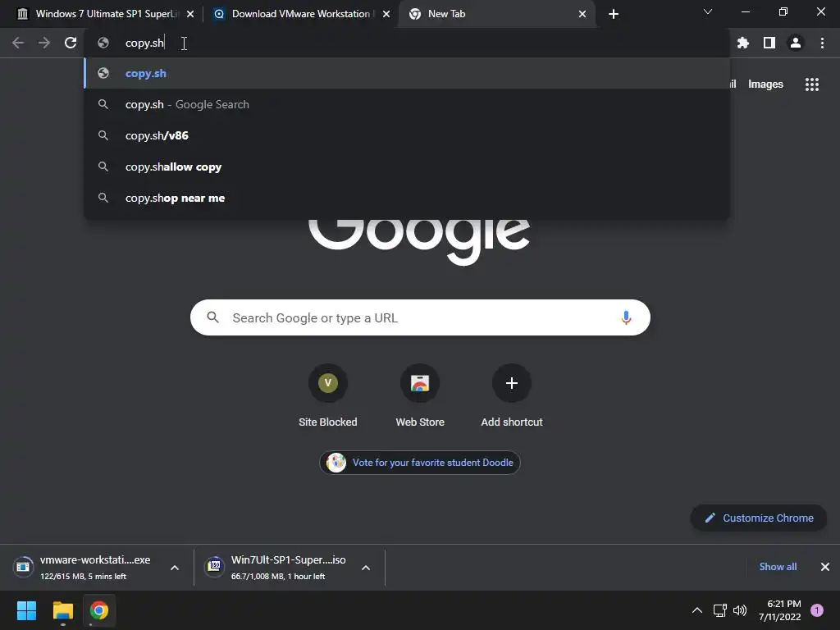Click Show all downloads
Image resolution: width=840 pixels, height=630 pixels.
(x=778, y=567)
